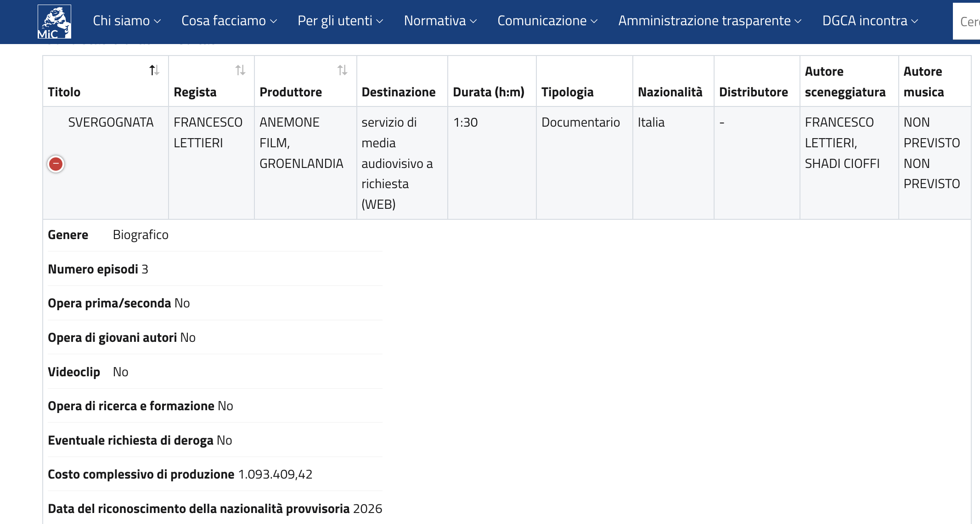Click the chevron beside Comunicazione
This screenshot has width=980, height=524.
click(x=594, y=22)
